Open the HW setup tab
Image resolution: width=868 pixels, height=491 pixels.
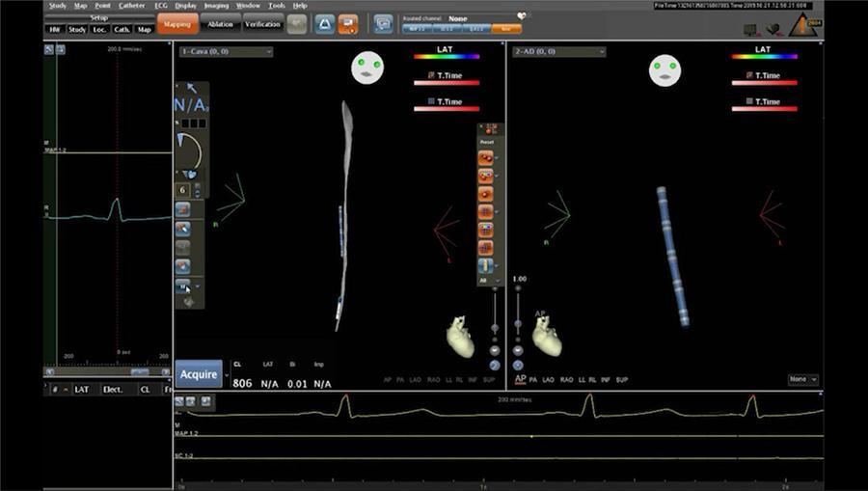pos(54,29)
